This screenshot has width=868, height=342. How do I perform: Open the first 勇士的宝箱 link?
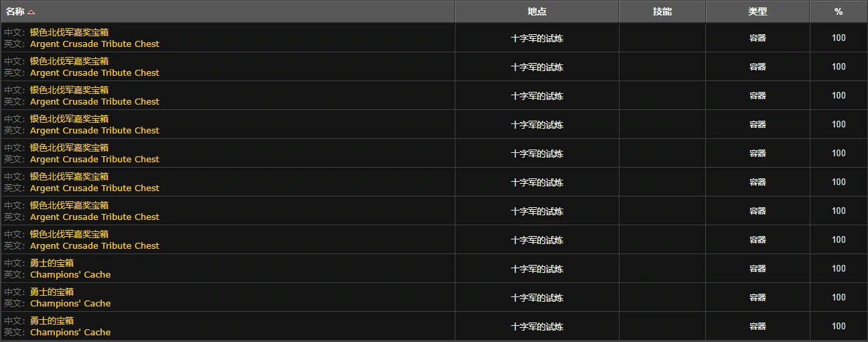click(52, 263)
